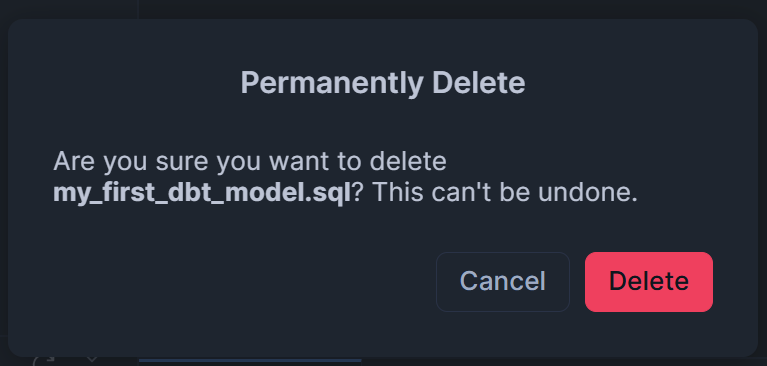Click the Delete label inside the red button
This screenshot has width=767, height=366.
coord(649,281)
